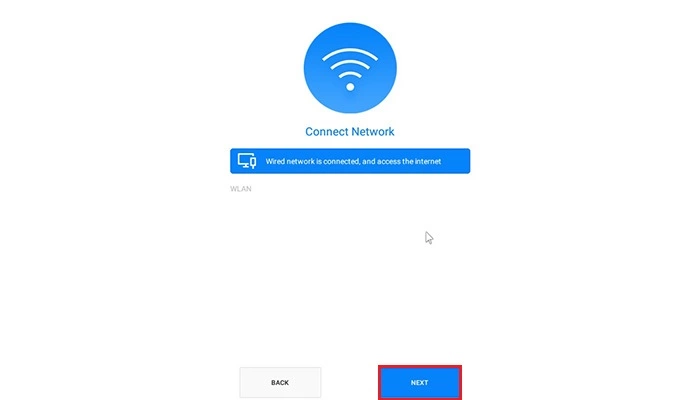The height and width of the screenshot is (400, 700).
Task: Click the top arc of Wi-Fi symbol
Action: [x=350, y=54]
